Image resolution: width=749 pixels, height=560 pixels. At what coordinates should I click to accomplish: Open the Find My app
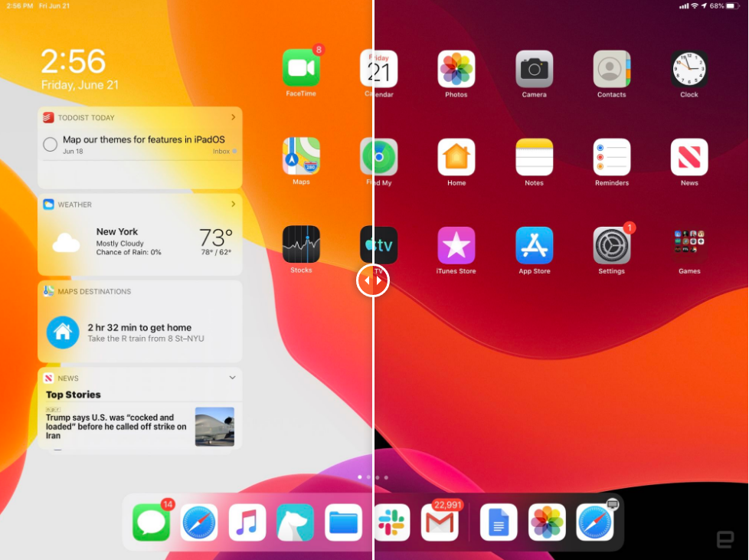coord(379,157)
